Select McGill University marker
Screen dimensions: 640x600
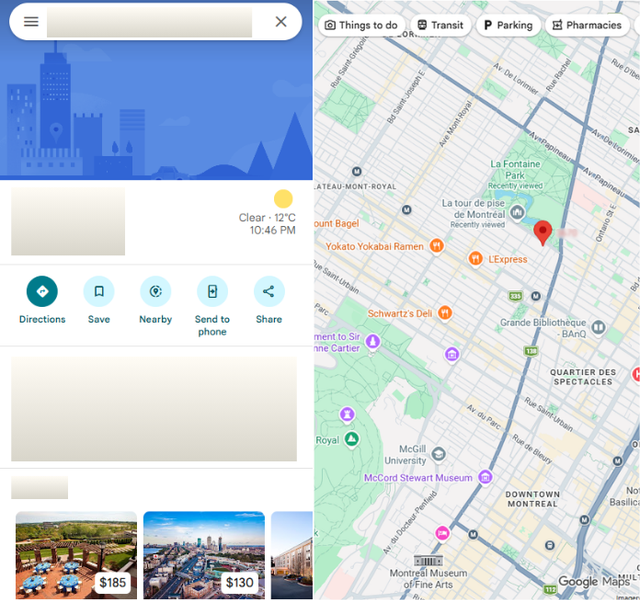[438, 454]
